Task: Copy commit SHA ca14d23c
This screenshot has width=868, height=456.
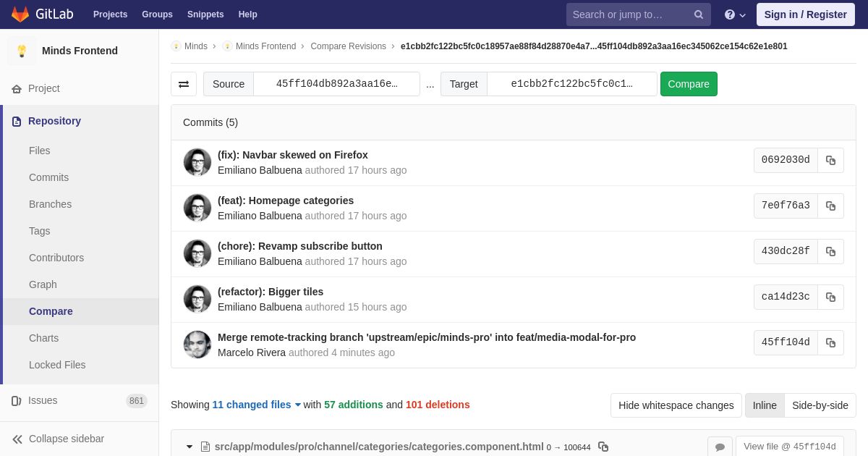Action: coord(830,297)
